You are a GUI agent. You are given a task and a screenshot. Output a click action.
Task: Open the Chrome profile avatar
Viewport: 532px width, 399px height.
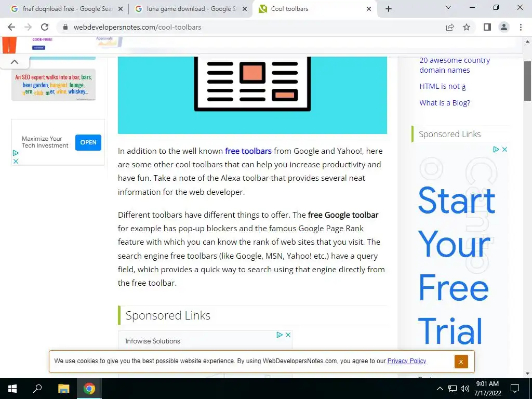pyautogui.click(x=504, y=27)
